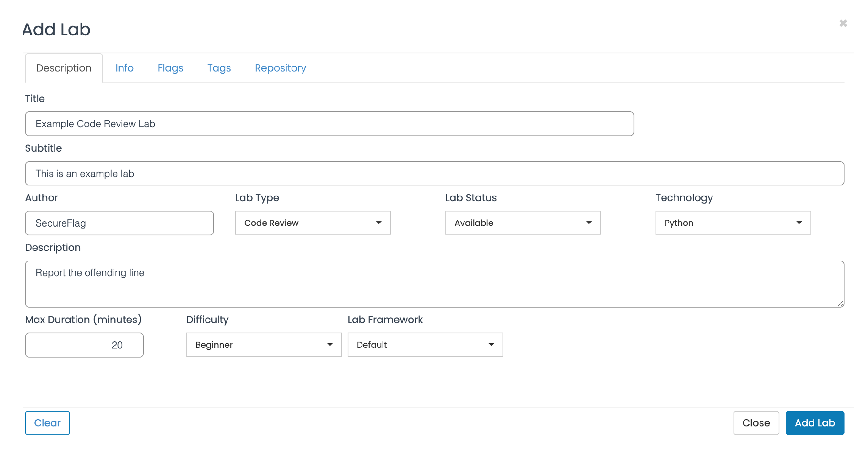Expand the Lab Status selector
This screenshot has width=868, height=451.
click(x=523, y=223)
